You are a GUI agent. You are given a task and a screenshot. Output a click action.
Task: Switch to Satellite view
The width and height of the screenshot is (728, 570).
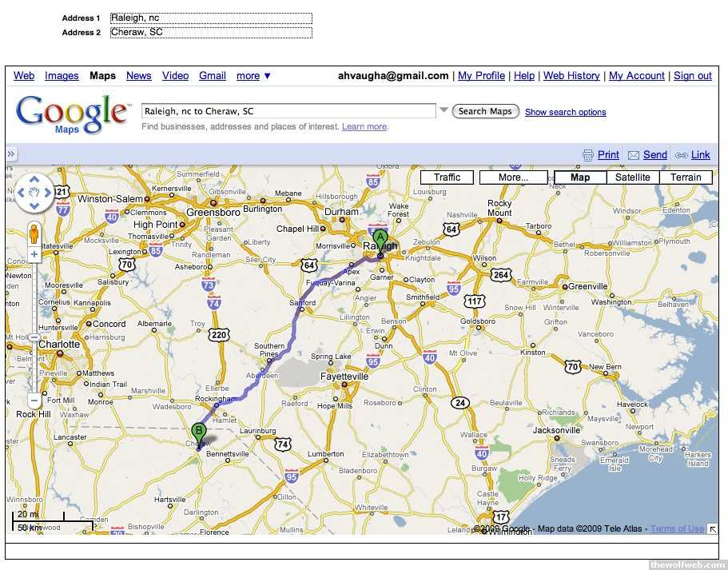click(632, 177)
